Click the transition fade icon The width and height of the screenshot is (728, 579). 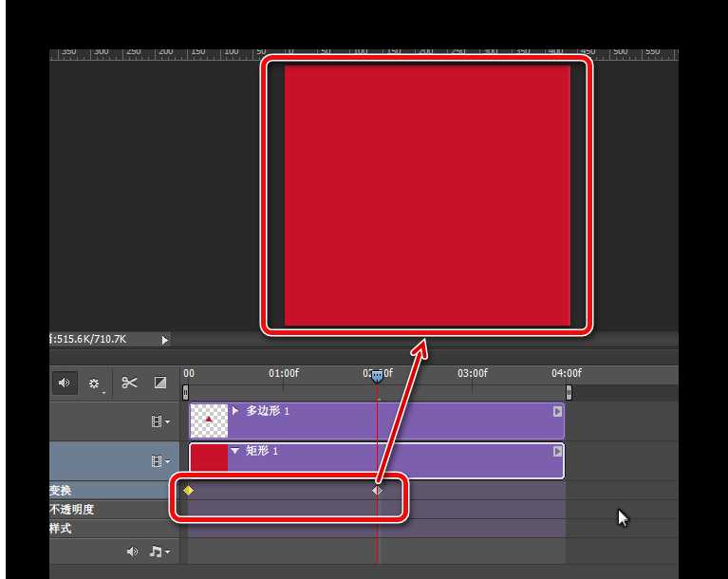tap(160, 383)
